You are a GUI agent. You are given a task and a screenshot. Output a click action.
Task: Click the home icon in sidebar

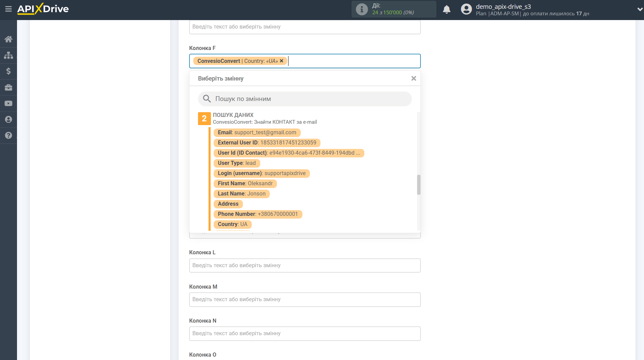tap(9, 39)
